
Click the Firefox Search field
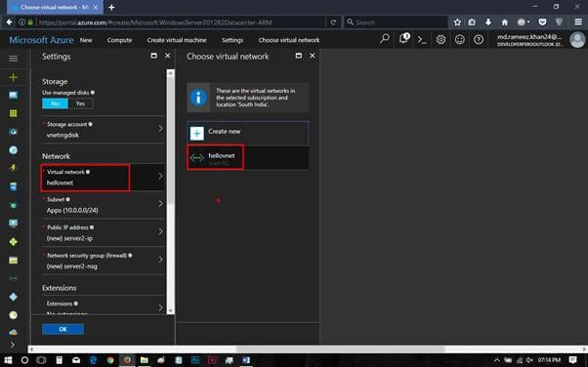click(x=396, y=22)
